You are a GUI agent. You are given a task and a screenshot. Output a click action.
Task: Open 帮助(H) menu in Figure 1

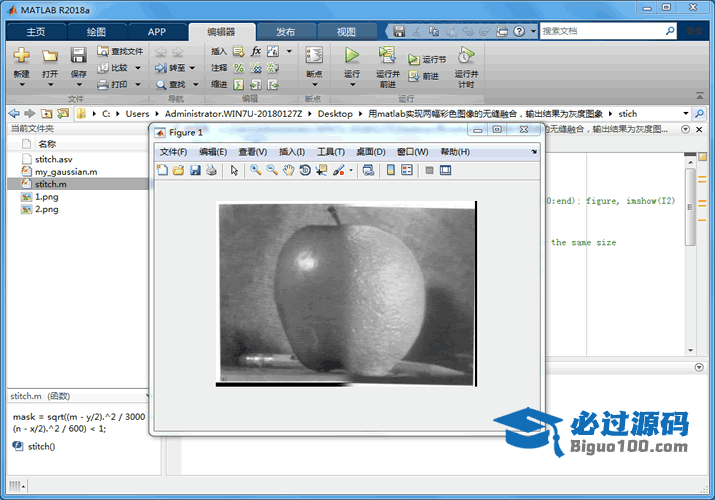(455, 152)
